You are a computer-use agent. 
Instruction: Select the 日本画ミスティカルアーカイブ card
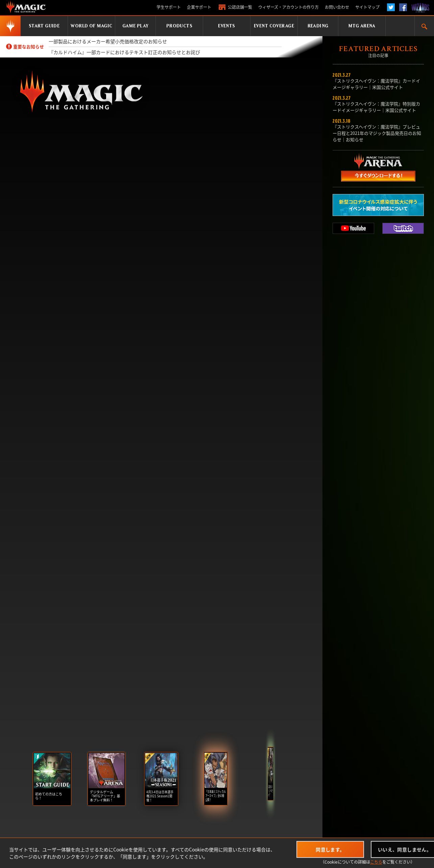click(x=216, y=778)
